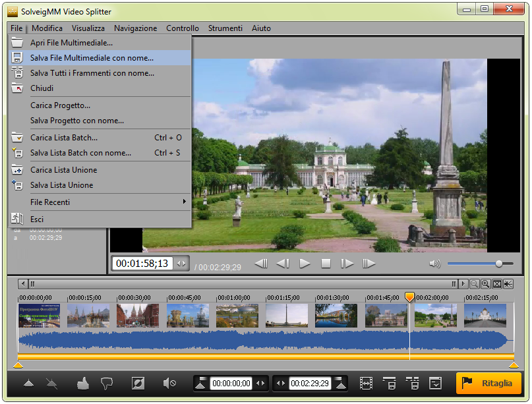Image resolution: width=532 pixels, height=404 pixels.
Task: Choose Apri File Multimediale from menu
Action: [100, 43]
